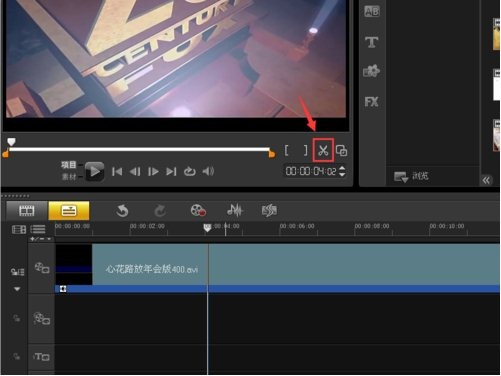This screenshot has width=501, height=376.
Task: Click the Play button
Action: (94, 171)
